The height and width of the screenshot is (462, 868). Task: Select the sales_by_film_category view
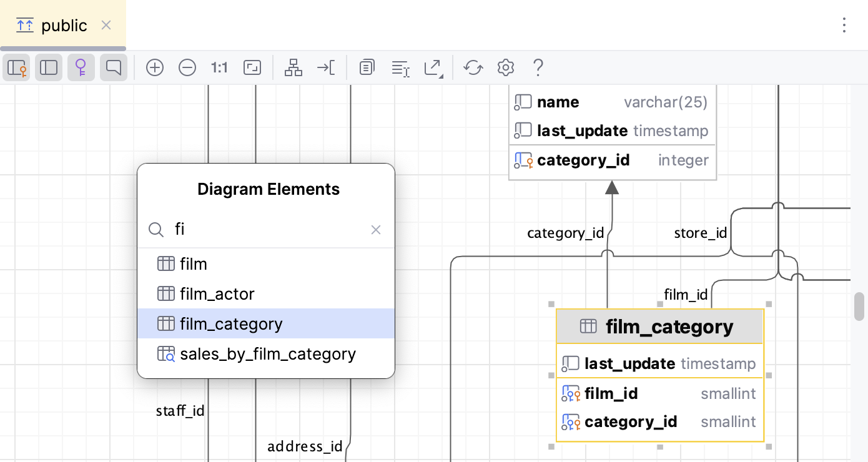pos(268,353)
